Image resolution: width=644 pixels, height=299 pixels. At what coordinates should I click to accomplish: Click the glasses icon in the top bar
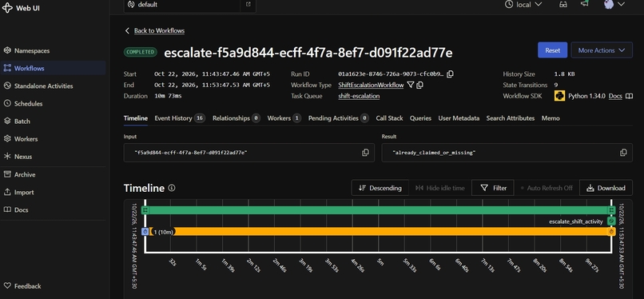coord(563,4)
